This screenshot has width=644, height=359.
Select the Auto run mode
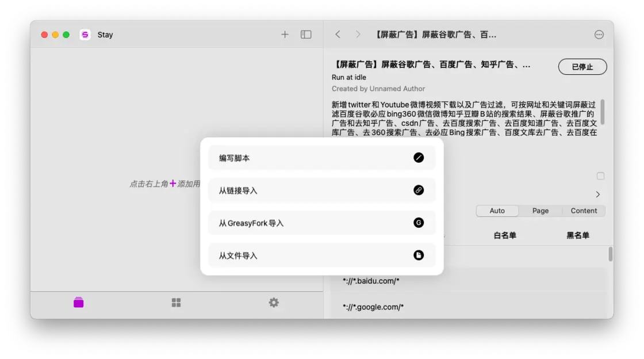click(497, 211)
